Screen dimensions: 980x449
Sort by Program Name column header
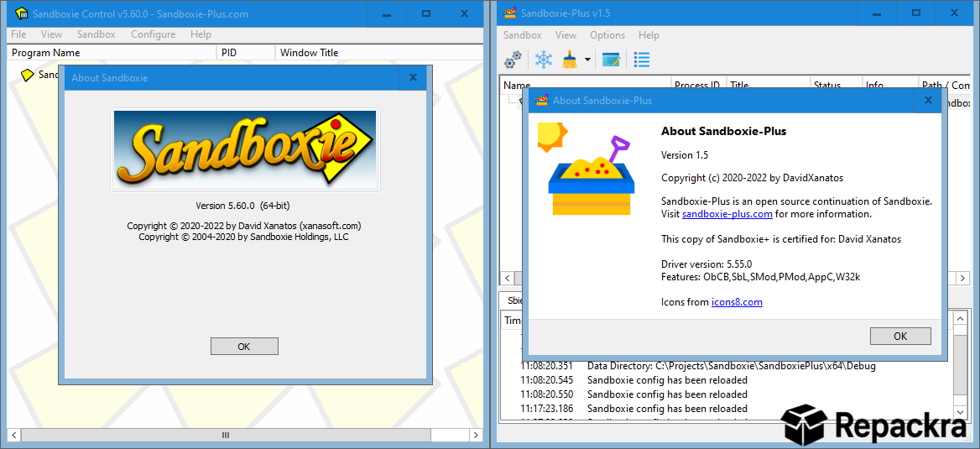(112, 53)
